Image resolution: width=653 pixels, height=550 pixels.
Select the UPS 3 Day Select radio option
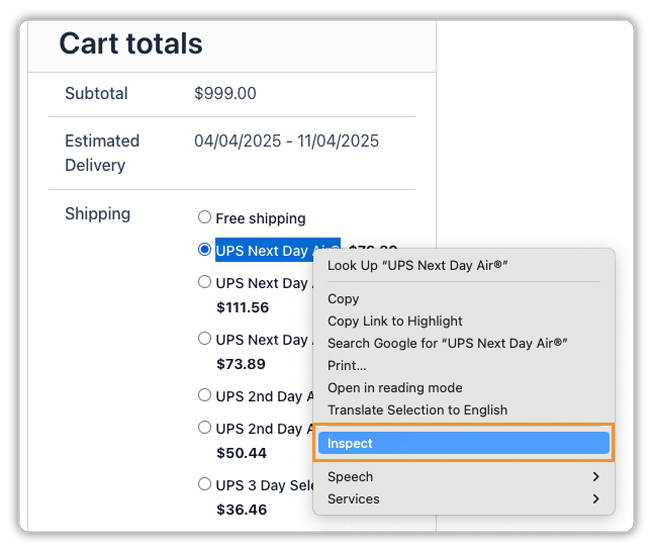pyautogui.click(x=204, y=484)
